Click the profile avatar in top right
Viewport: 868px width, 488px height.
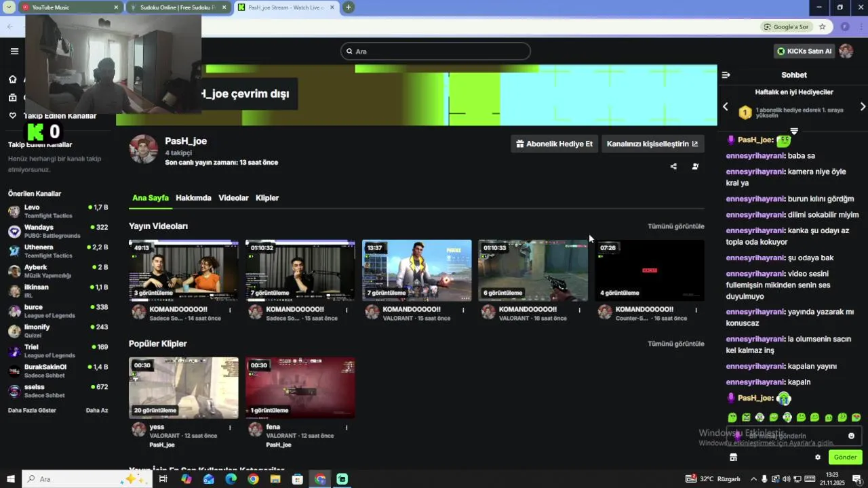[846, 51]
